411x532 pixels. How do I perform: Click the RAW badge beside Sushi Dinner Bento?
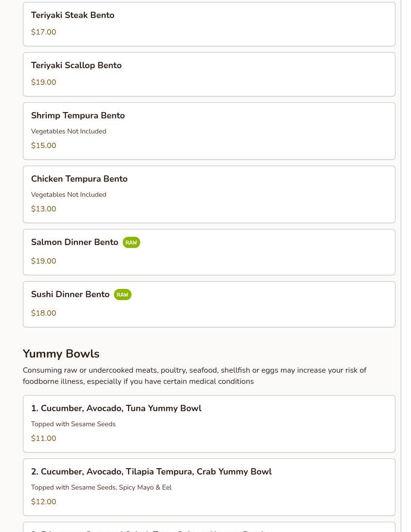[x=122, y=295]
